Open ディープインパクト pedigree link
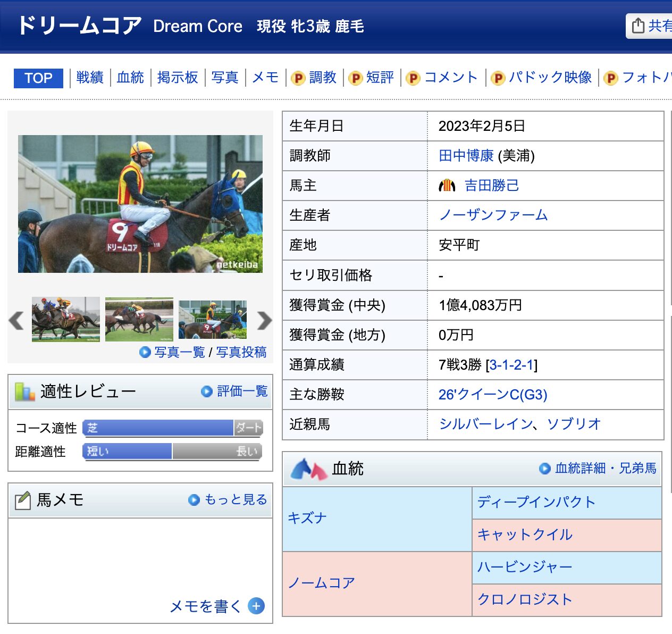672x634 pixels. coord(536,502)
